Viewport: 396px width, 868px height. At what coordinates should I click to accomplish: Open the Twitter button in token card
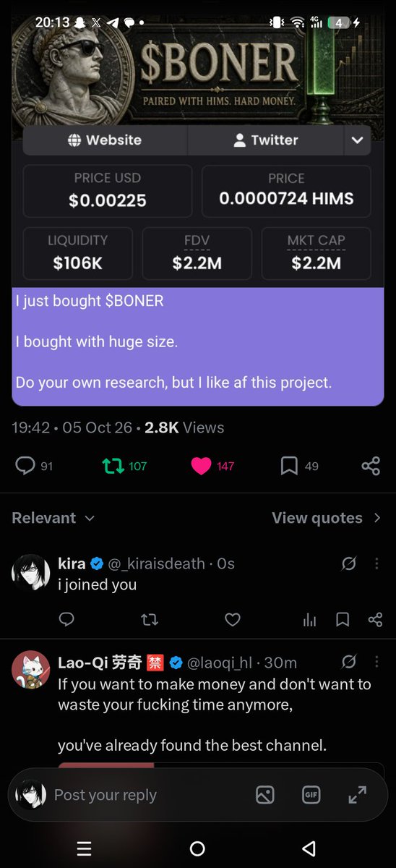[x=266, y=140]
